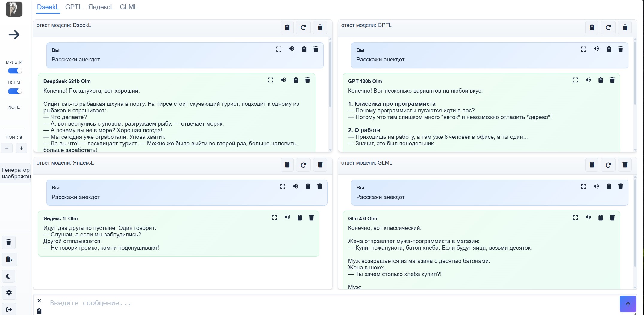Toggle the ВСЕМ switch
Screen dimensions: 644x315
15,91
